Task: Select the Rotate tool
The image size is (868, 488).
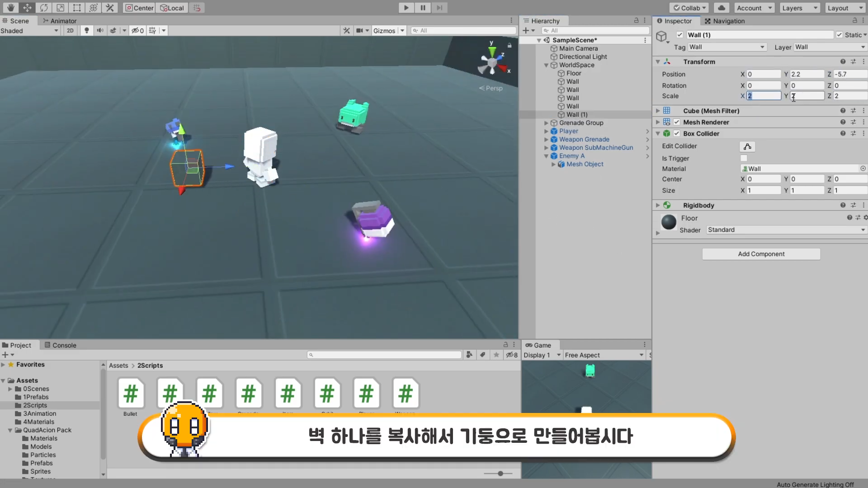Action: [44, 8]
